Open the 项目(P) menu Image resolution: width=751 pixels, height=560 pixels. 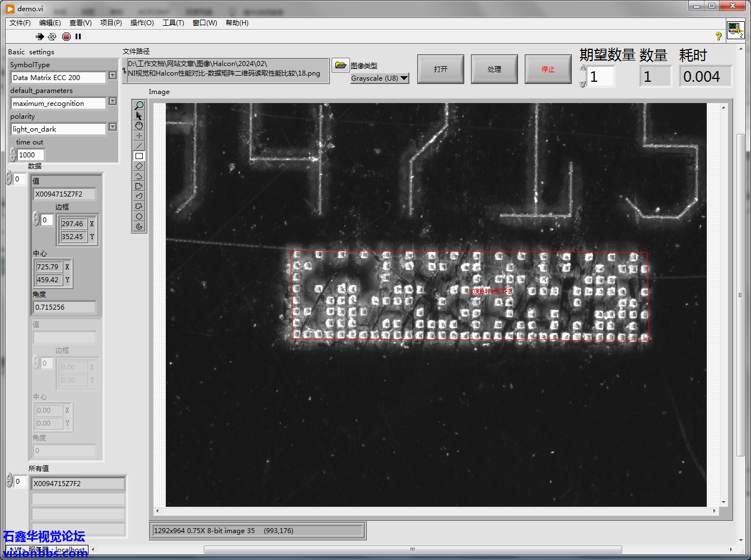pyautogui.click(x=111, y=23)
